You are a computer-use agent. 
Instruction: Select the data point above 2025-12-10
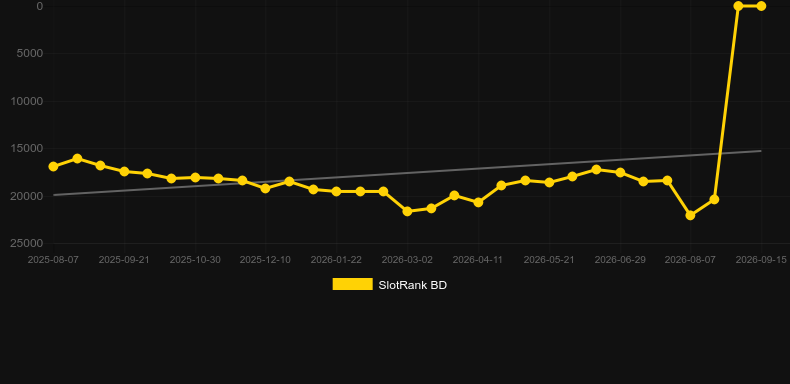coord(266,188)
